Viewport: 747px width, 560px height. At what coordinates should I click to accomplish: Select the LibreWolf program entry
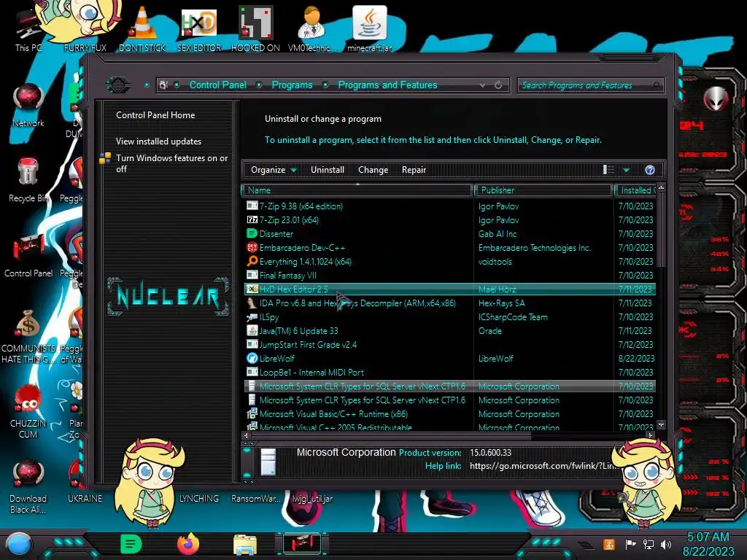pos(449,358)
